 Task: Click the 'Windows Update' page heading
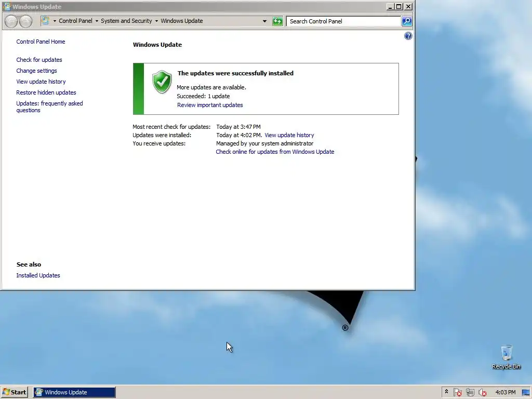tap(157, 45)
